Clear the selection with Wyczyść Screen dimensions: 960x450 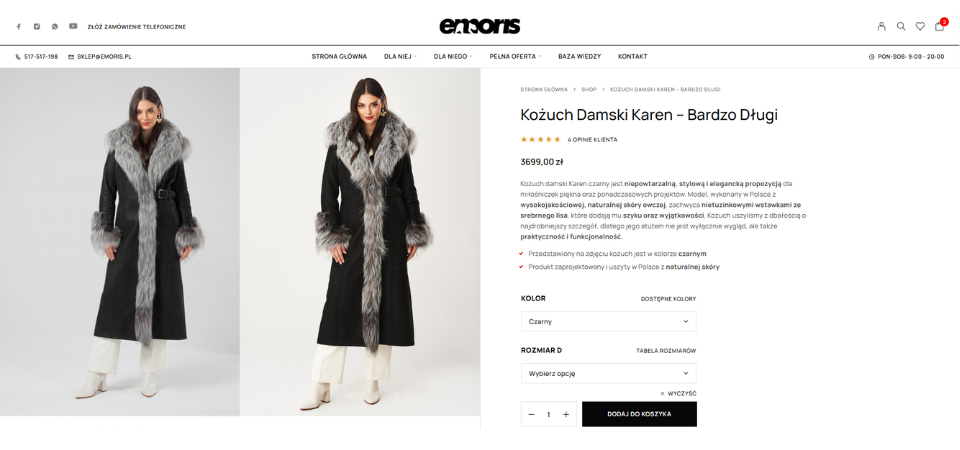678,394
